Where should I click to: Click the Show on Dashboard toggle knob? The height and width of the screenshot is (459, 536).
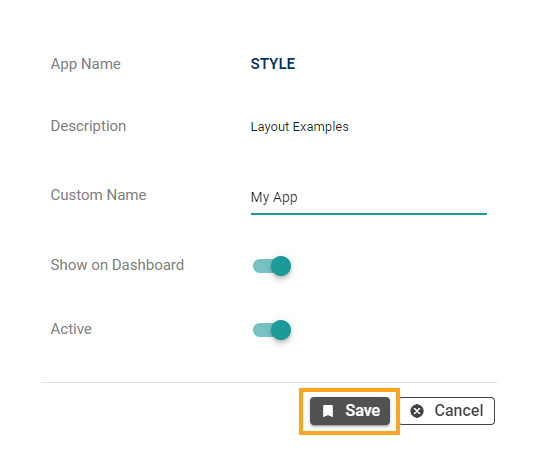pyautogui.click(x=281, y=266)
